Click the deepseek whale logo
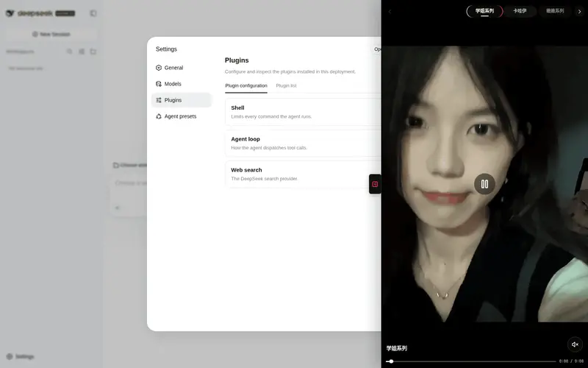The image size is (588, 368). (10, 13)
